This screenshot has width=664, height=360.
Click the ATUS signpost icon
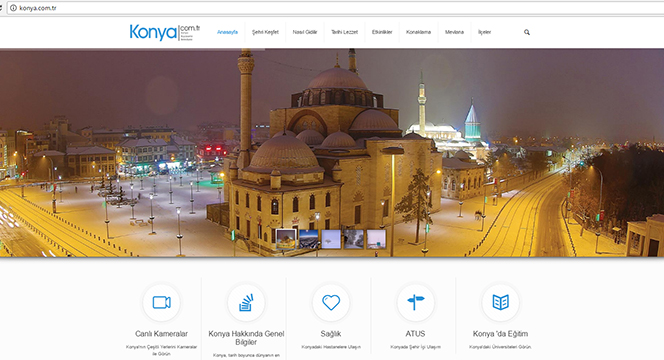(x=415, y=302)
